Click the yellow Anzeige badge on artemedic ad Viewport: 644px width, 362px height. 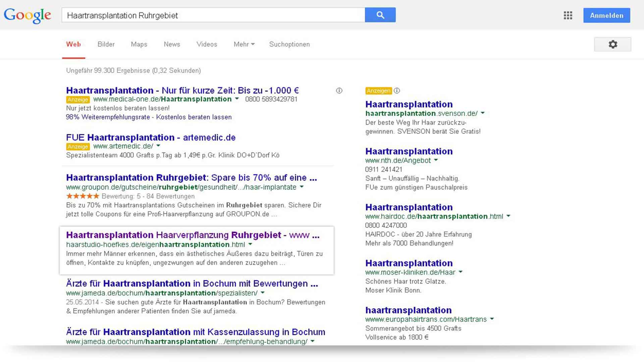78,146
